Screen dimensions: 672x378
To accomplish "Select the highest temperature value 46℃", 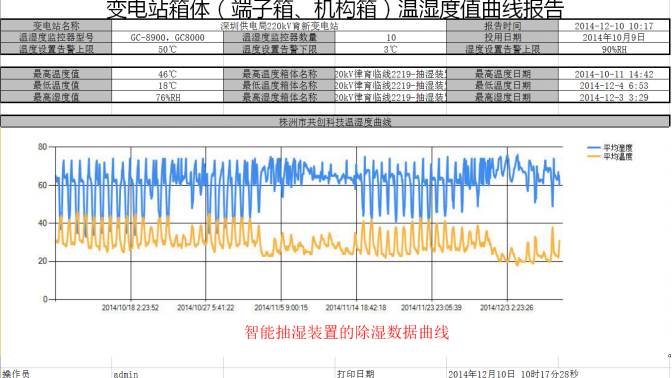I will [x=167, y=74].
